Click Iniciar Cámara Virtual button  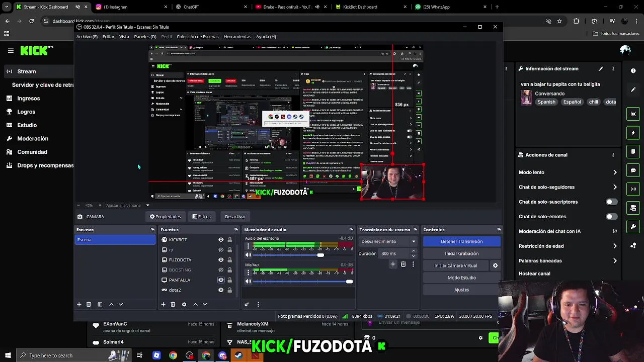pos(456,265)
